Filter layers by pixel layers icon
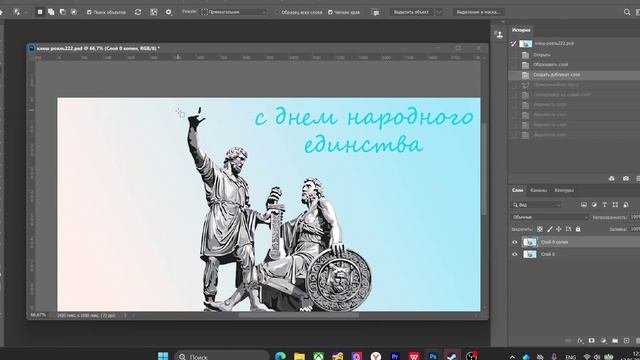The height and width of the screenshot is (360, 640). (x=584, y=205)
